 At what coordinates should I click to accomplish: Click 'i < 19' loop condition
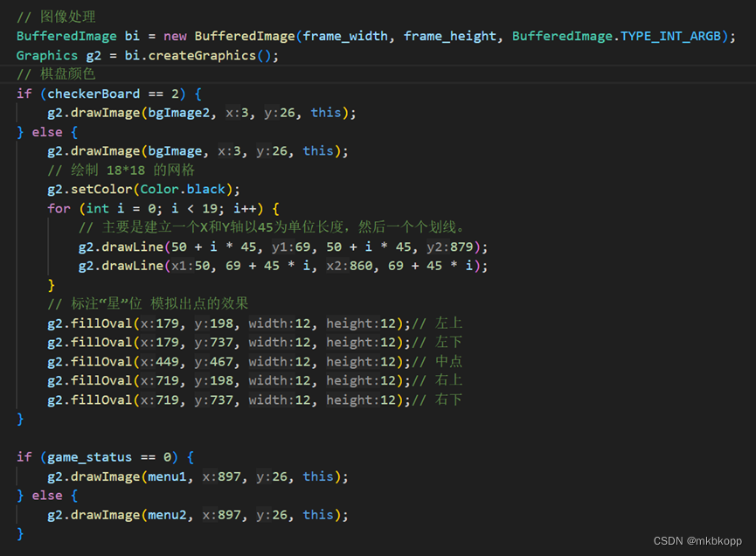pyautogui.click(x=194, y=208)
